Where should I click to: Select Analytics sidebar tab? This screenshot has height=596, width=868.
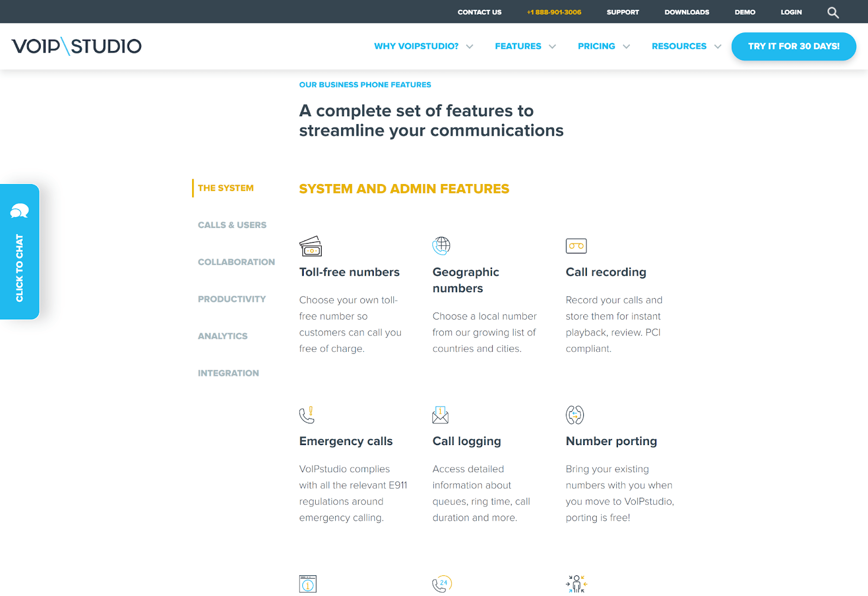coord(222,336)
